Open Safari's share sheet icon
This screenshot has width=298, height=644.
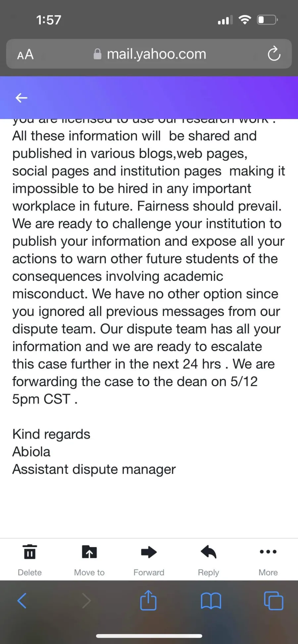click(x=148, y=600)
